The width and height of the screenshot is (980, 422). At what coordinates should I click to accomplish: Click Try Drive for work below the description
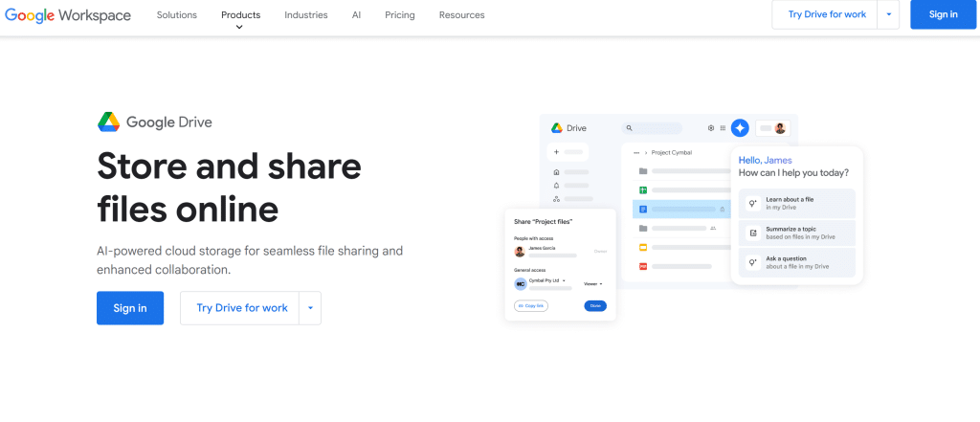coord(242,307)
